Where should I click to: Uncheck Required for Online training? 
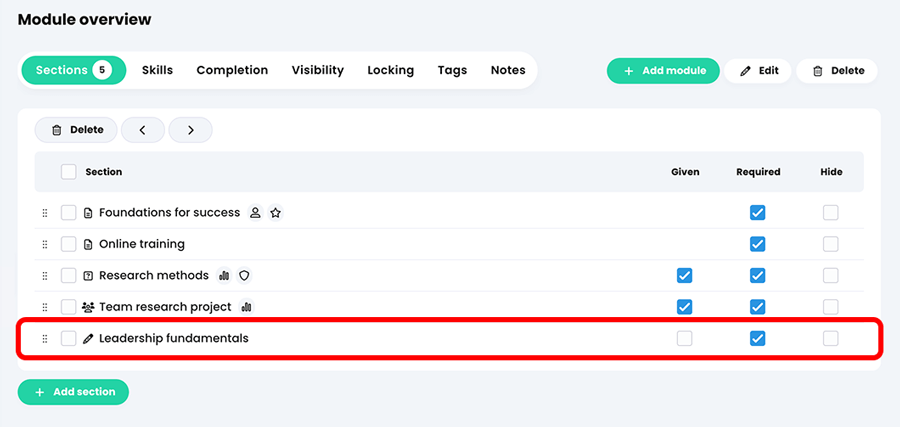[758, 244]
